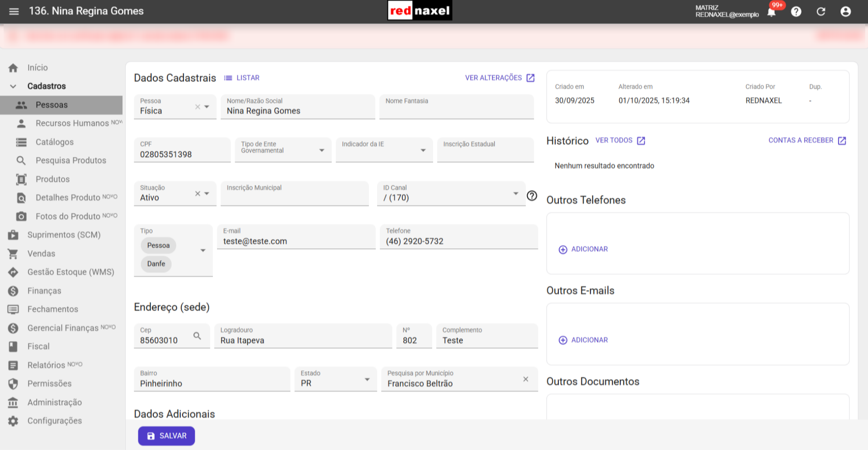Open Tipo de Ente Governamental dropdown

(322, 150)
